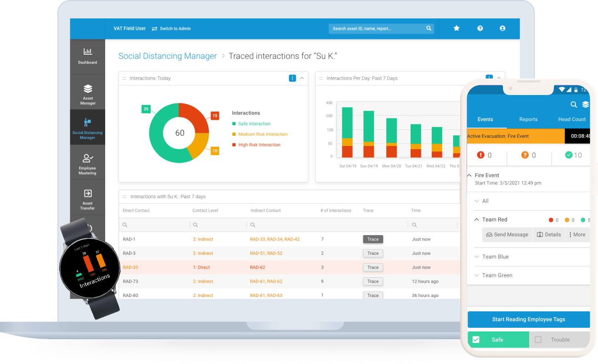This screenshot has width=598, height=364.
Task: Click Start Reading Employee Tags button
Action: (528, 319)
